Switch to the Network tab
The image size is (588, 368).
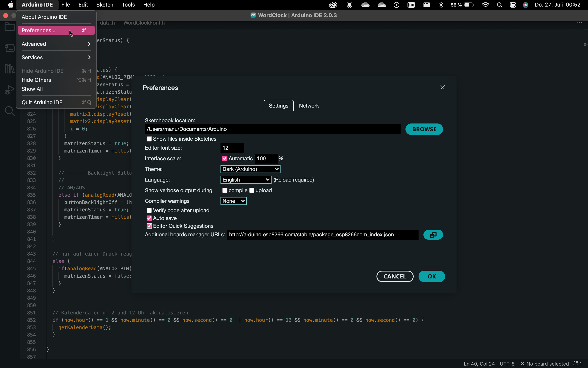[x=309, y=106]
